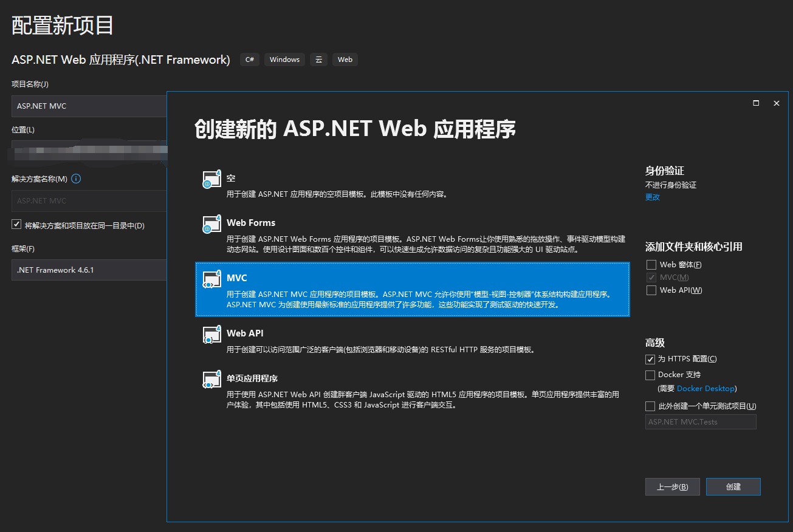Screen dimensions: 793x532
Task: Open the 框架 .NET Framework 4.6.1 dropdown
Action: (x=89, y=270)
